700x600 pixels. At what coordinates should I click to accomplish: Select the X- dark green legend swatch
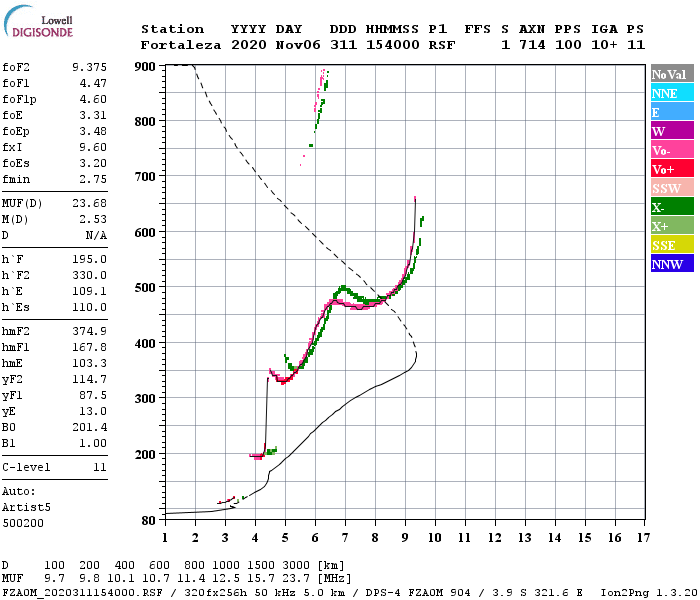pos(672,207)
